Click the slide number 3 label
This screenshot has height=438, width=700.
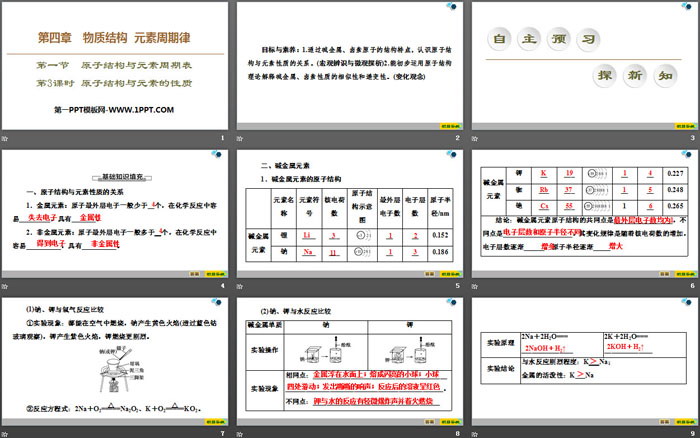pyautogui.click(x=691, y=137)
